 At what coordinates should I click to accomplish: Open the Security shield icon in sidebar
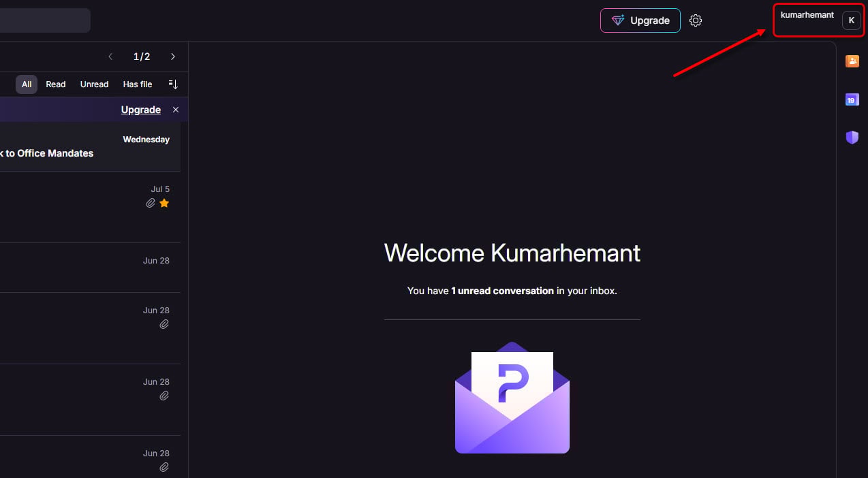coord(852,138)
